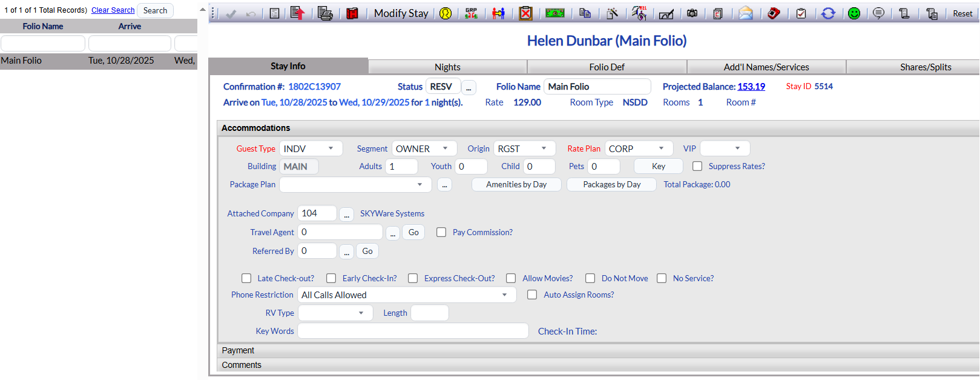Click the Amenities by Day button

click(516, 184)
